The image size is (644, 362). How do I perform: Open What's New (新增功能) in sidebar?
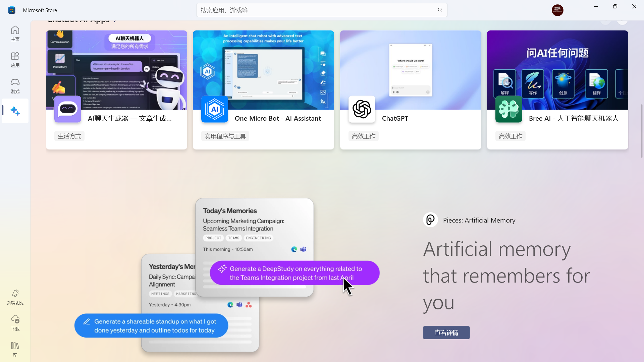(15, 297)
